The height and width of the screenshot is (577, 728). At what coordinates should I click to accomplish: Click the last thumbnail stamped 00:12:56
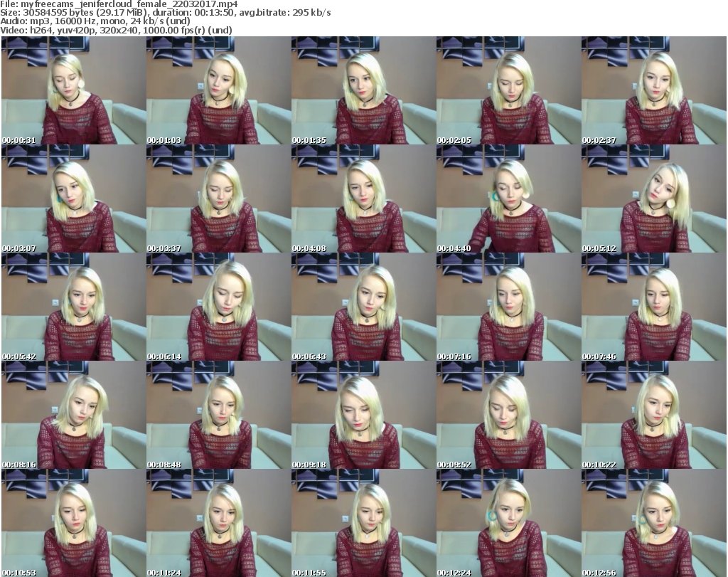[x=654, y=523]
